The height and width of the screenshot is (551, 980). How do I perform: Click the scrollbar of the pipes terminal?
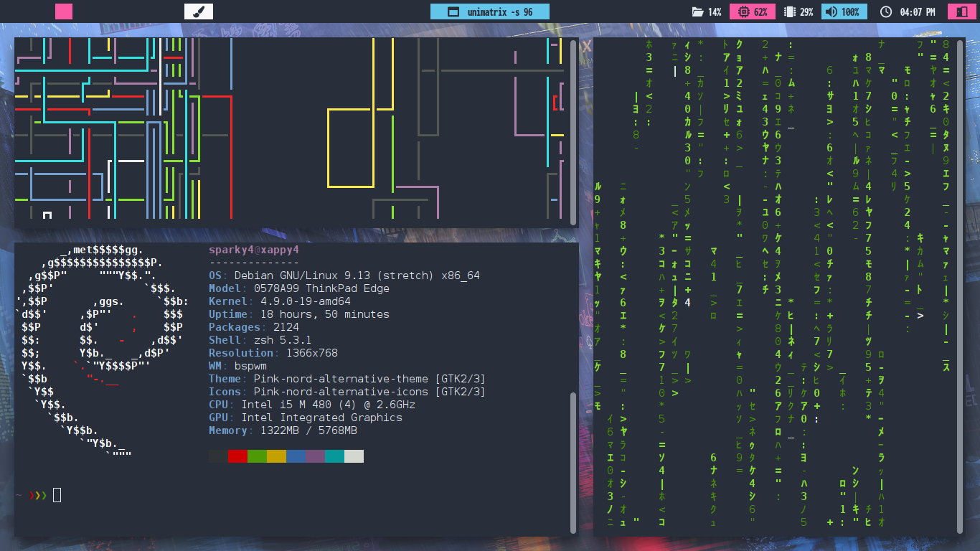pos(573,133)
